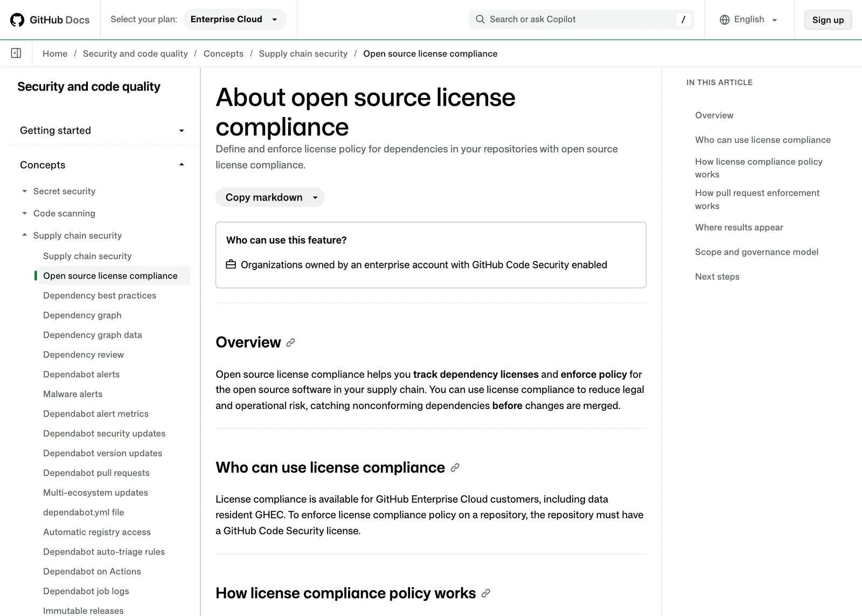This screenshot has height=616, width=862.
Task: Focus the Search or ask Copilot field
Action: [x=581, y=19]
